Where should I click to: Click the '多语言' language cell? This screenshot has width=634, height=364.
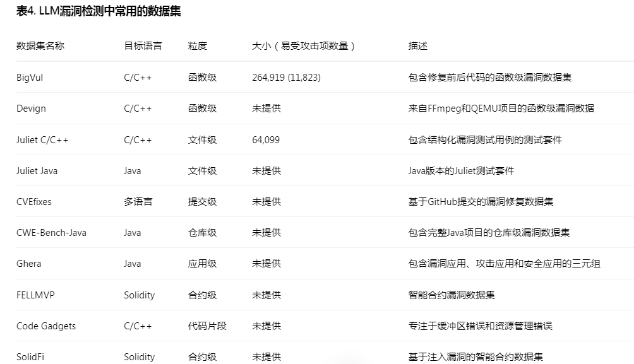[x=138, y=202]
